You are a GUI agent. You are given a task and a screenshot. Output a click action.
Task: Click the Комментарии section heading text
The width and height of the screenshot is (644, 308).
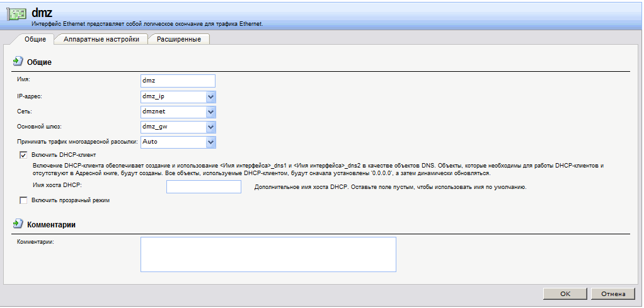coord(51,225)
